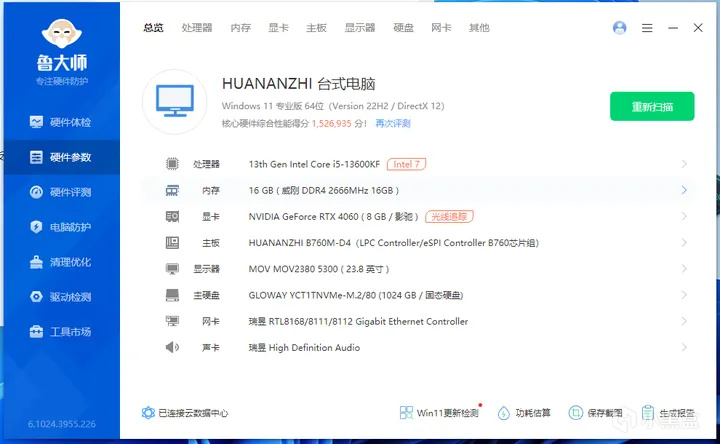The height and width of the screenshot is (444, 720).
Task: Expand 显示器 row chevron
Action: tap(684, 269)
